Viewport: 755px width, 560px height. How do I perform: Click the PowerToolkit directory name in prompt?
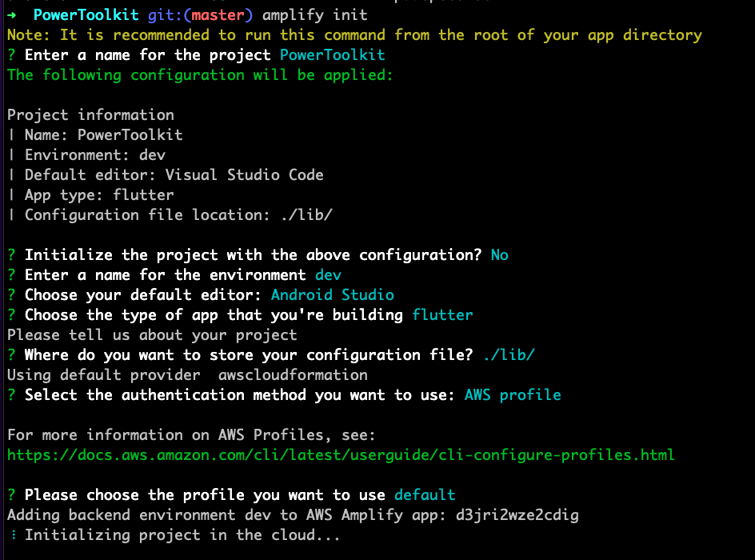pyautogui.click(x=86, y=15)
